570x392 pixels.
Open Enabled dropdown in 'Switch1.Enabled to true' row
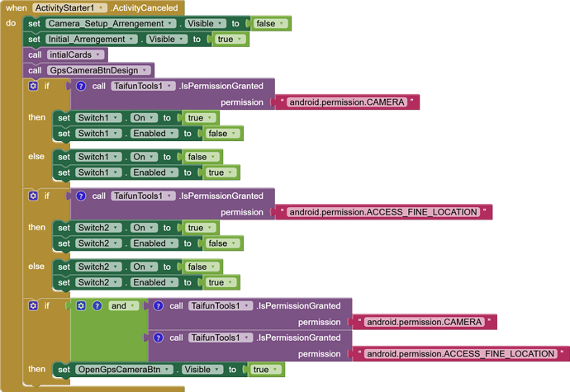(x=154, y=172)
